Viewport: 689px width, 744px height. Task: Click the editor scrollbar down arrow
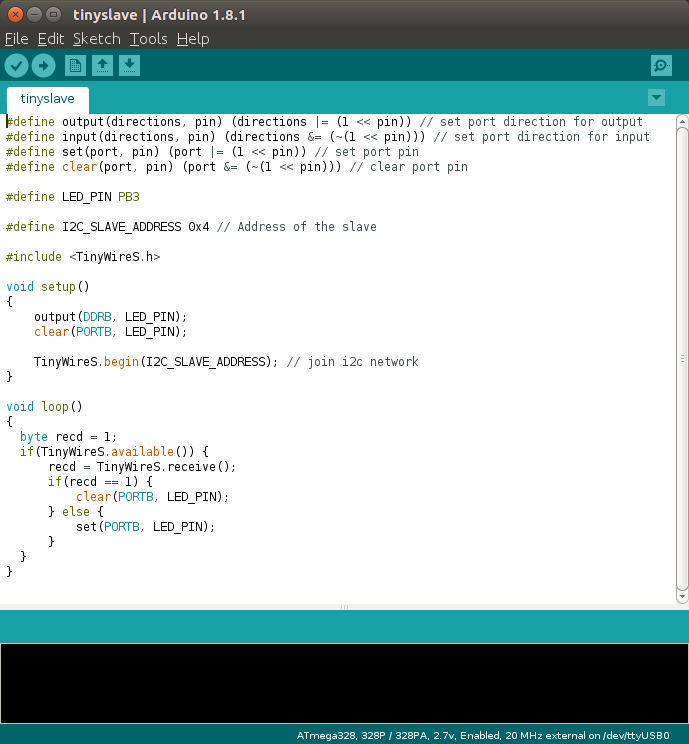682,596
